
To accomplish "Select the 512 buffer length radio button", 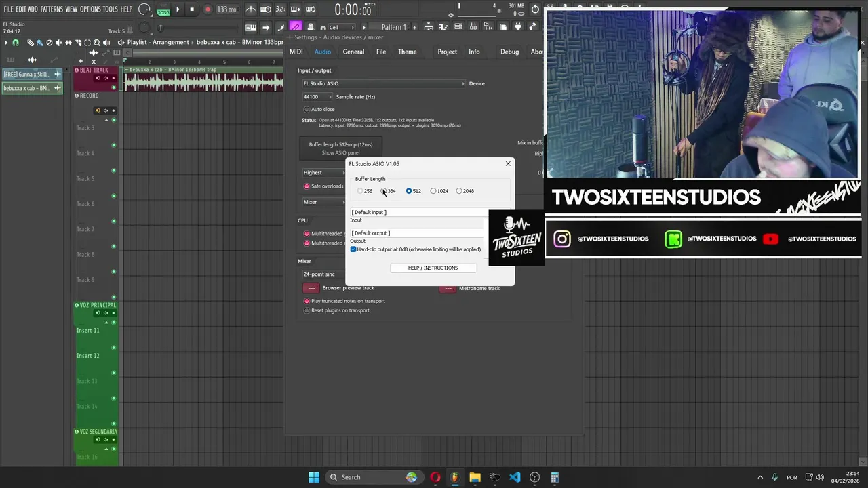I will 409,191.
